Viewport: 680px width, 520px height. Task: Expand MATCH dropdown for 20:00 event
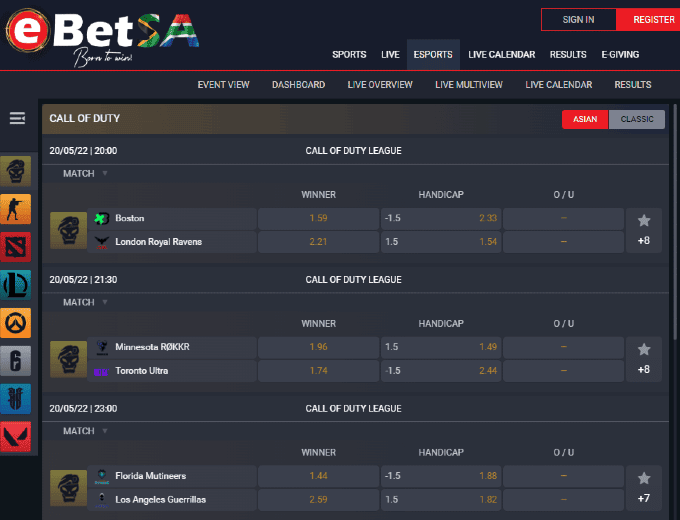coord(85,173)
